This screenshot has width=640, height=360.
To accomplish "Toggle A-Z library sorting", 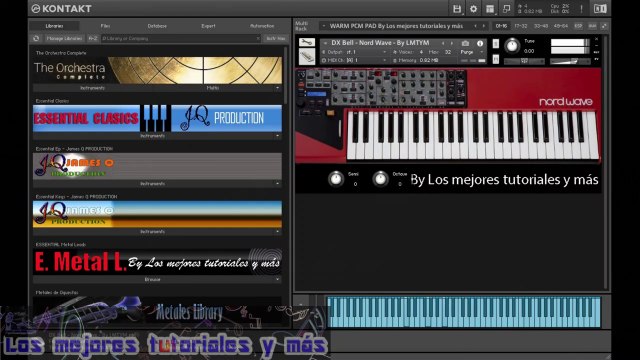I will (93, 38).
